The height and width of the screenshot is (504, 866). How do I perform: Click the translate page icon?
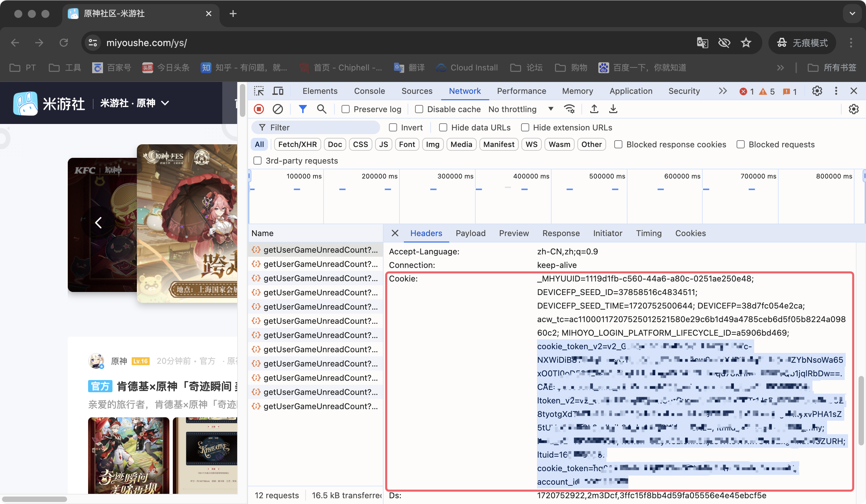(x=702, y=43)
